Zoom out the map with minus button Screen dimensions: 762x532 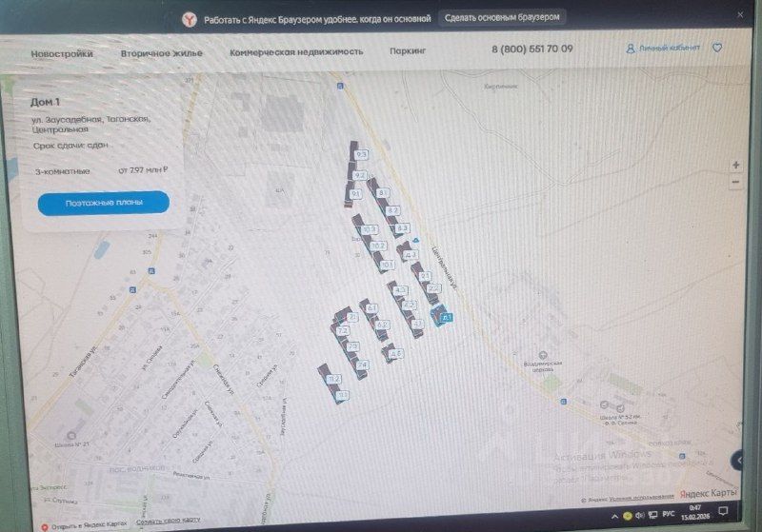point(735,182)
